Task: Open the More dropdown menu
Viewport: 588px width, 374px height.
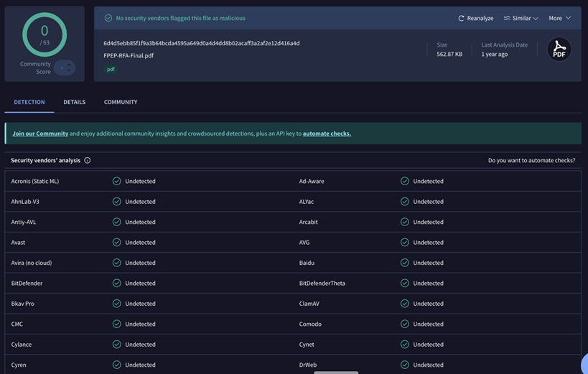Action: (559, 18)
